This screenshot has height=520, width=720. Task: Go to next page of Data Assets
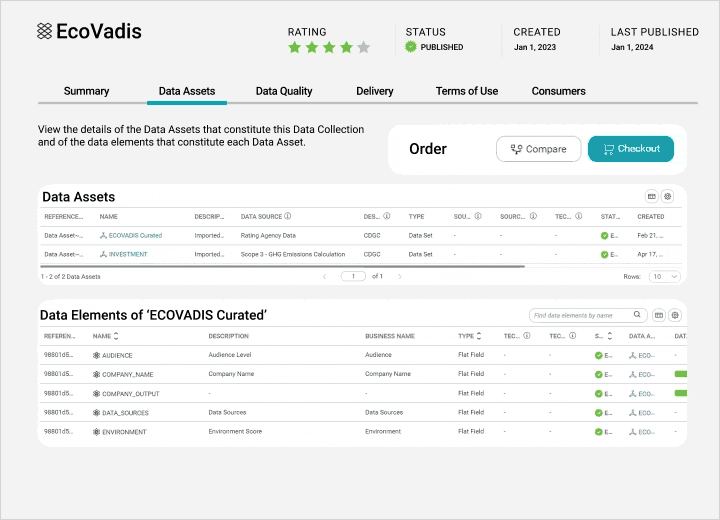pyautogui.click(x=399, y=277)
